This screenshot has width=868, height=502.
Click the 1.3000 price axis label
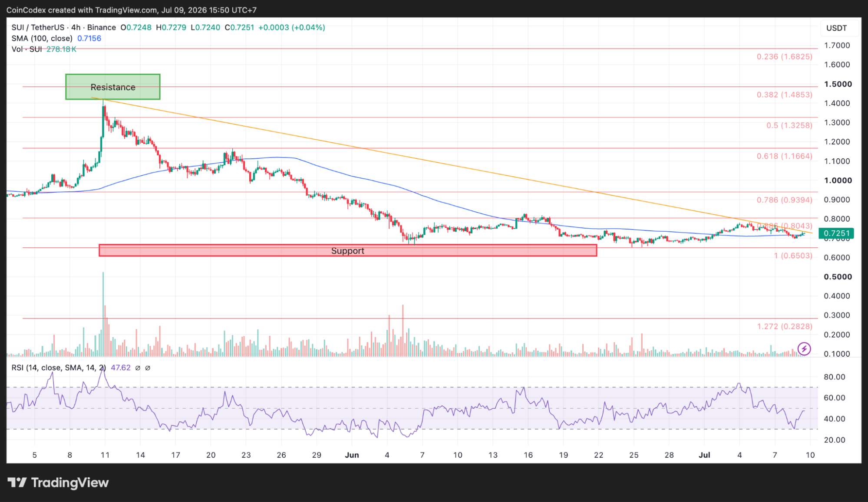(x=837, y=123)
